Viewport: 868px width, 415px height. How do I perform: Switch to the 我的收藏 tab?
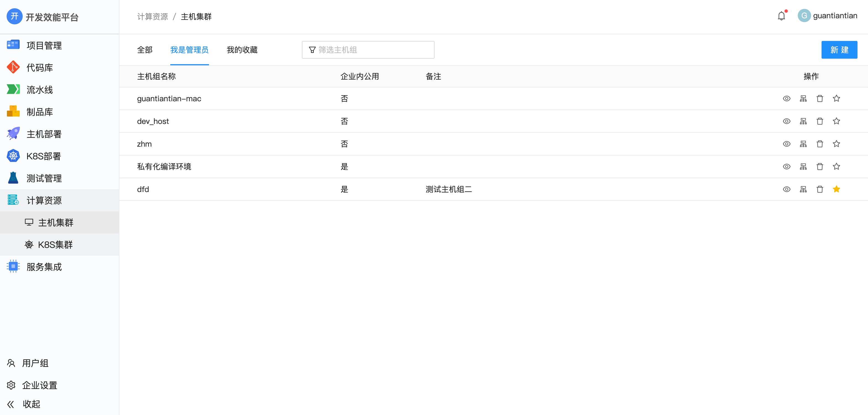(x=242, y=50)
